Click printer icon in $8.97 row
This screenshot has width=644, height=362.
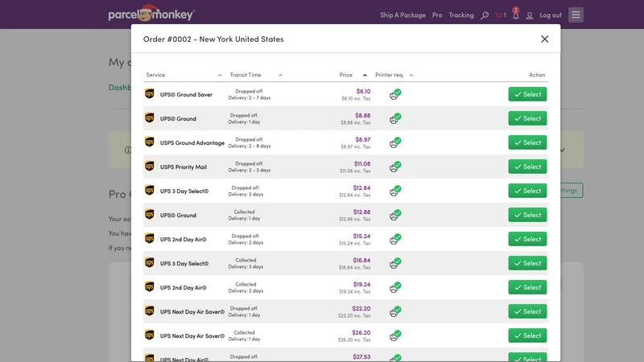(395, 143)
